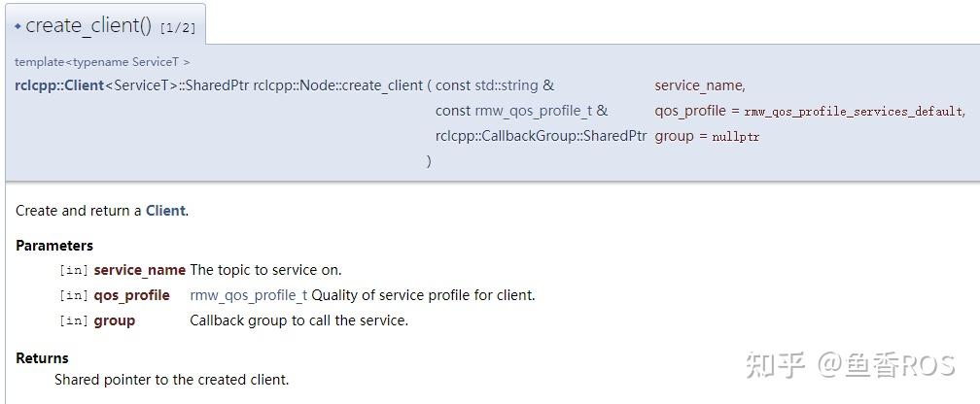Click the template<typename ServiceT > line
This screenshot has width=980, height=404.
(x=102, y=62)
